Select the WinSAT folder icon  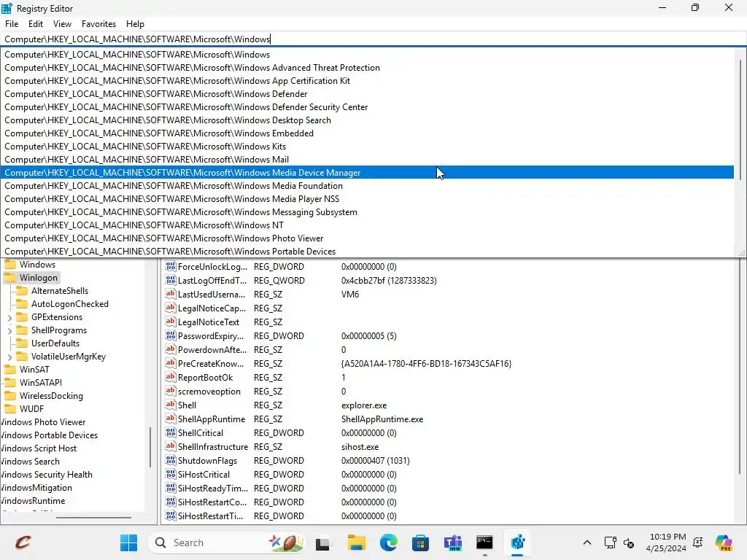[10, 370]
